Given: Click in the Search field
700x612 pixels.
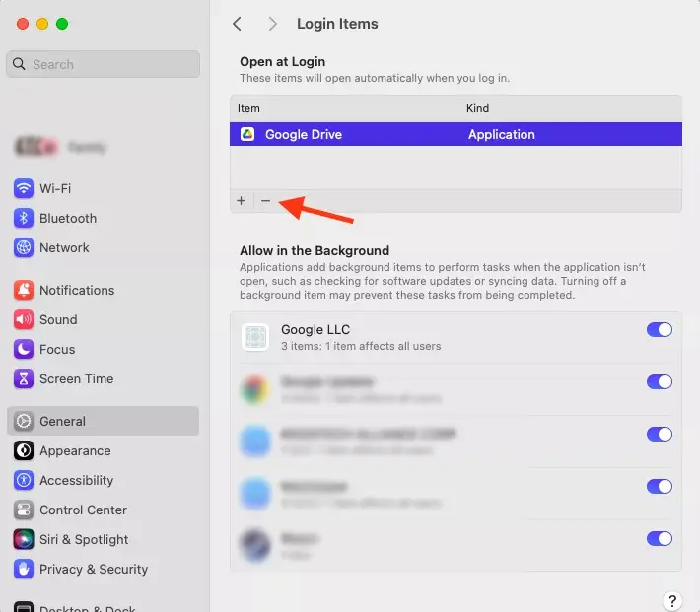Looking at the screenshot, I should (103, 64).
